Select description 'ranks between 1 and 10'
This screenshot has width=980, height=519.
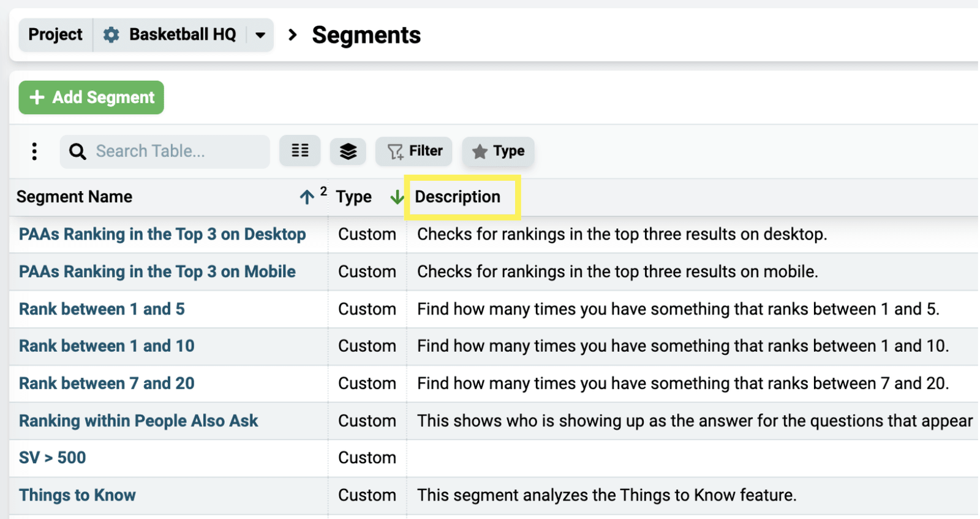tap(683, 346)
